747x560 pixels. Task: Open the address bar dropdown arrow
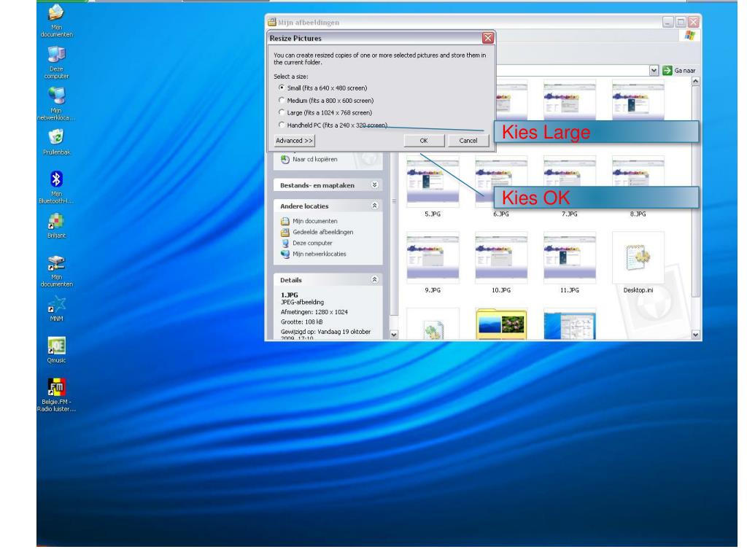[x=654, y=71]
